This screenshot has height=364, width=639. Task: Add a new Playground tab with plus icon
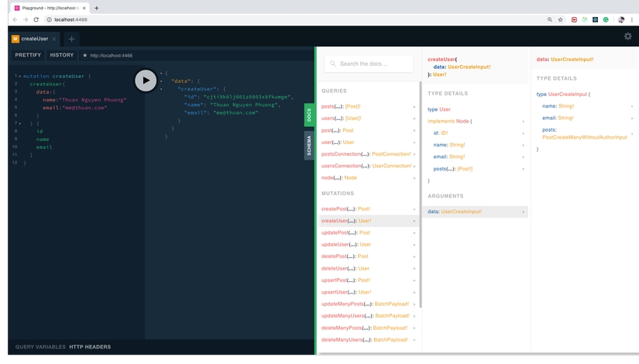[71, 39]
